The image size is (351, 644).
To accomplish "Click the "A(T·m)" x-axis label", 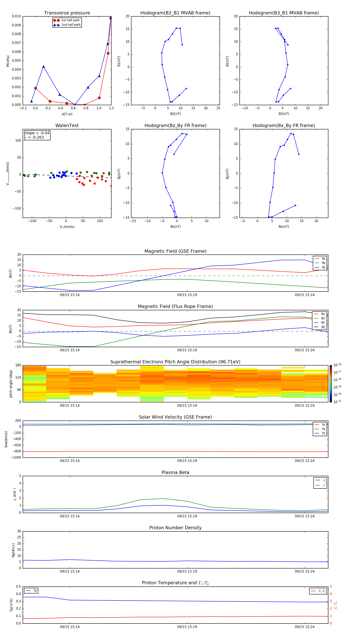I will 67,114.
